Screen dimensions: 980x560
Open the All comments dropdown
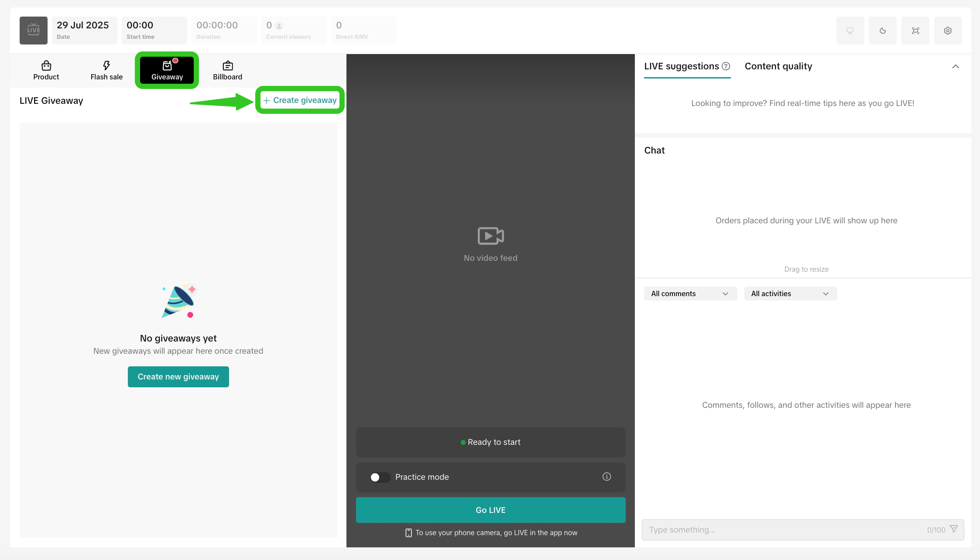(x=690, y=294)
